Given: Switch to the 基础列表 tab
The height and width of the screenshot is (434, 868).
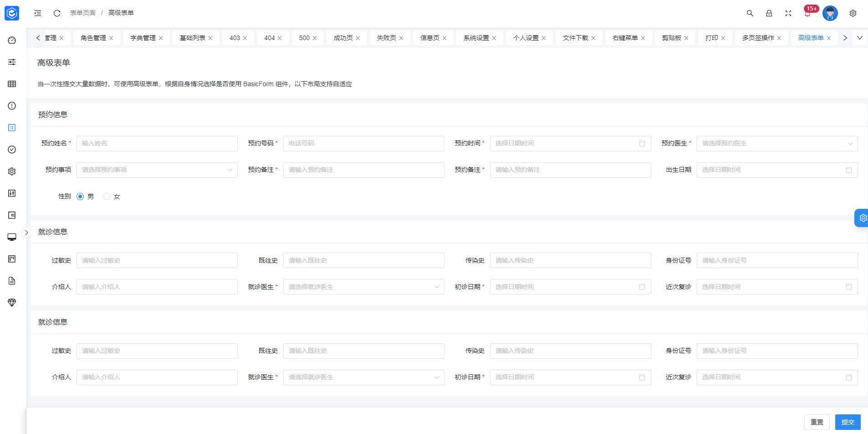Looking at the screenshot, I should pyautogui.click(x=192, y=38).
